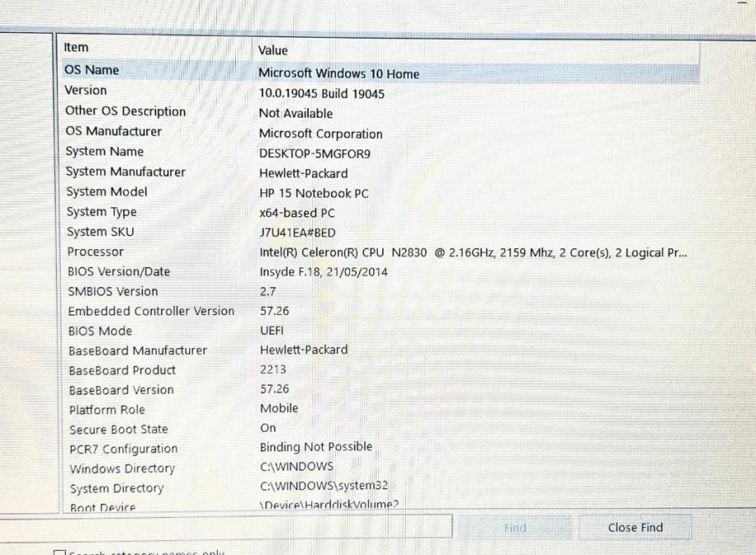Select the J7U41EA#BED value

coord(297,233)
